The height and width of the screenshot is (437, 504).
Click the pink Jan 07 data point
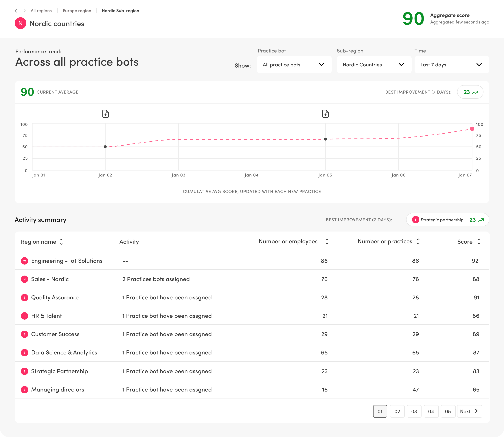[472, 129]
